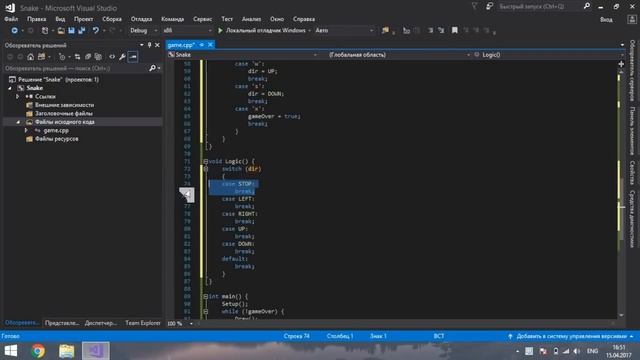Collapse the Snake project node
The width and height of the screenshot is (640, 360).
coord(10,88)
